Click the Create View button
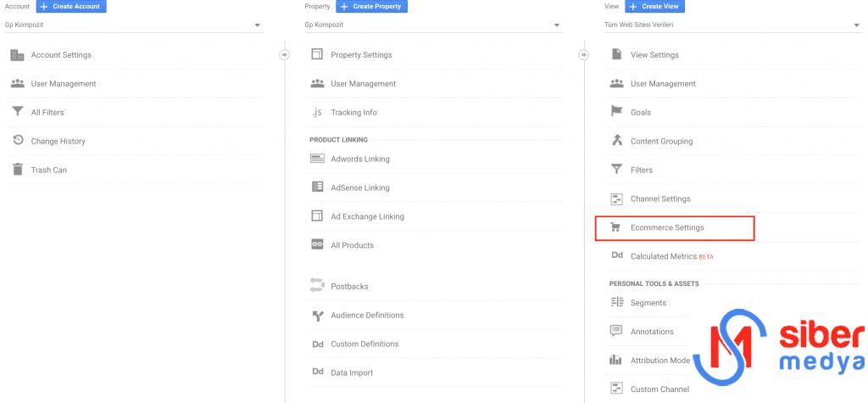 point(655,7)
